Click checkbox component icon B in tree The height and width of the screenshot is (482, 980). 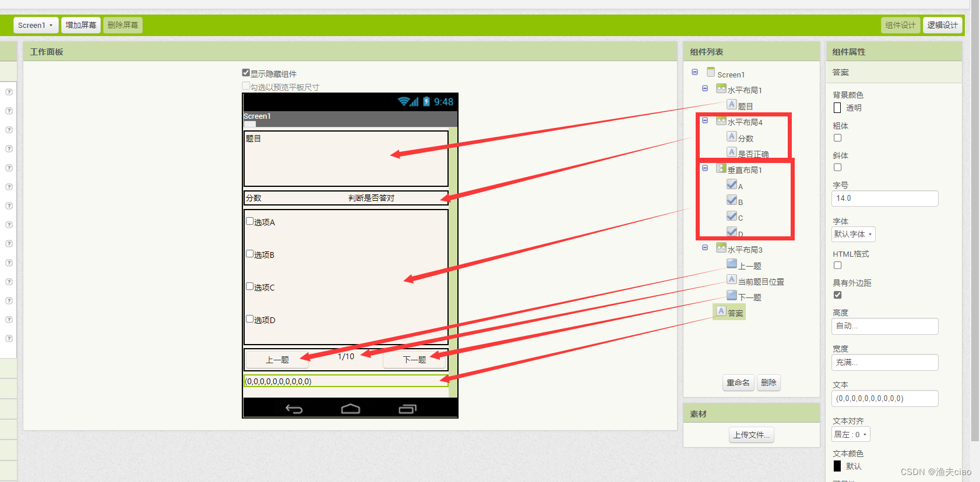732,200
